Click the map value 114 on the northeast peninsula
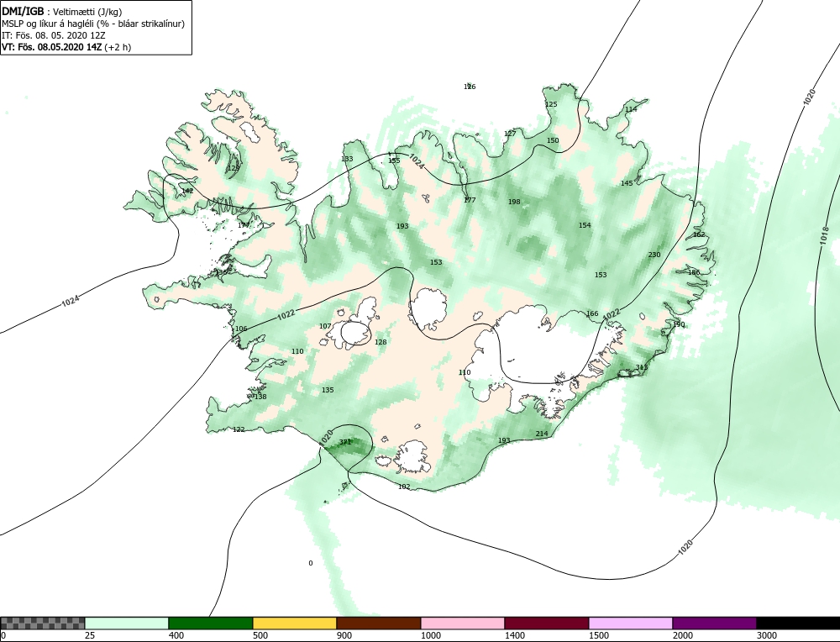 pos(631,109)
